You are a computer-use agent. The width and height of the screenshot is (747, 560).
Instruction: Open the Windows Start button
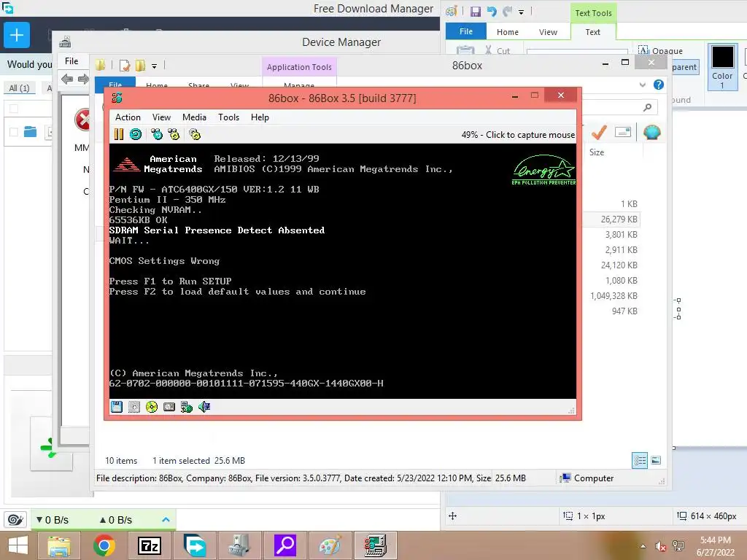point(18,545)
